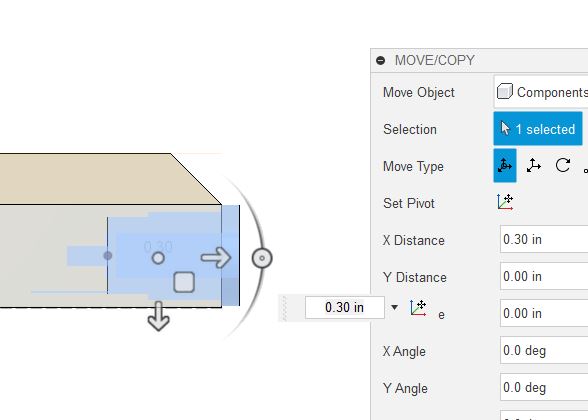Click the X Angle input field
Screen dimensions: 588x420
click(544, 350)
